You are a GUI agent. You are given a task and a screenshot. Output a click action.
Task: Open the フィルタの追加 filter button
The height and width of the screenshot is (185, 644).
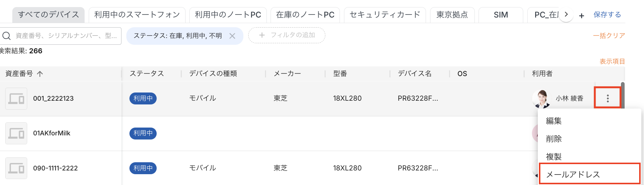pos(287,35)
